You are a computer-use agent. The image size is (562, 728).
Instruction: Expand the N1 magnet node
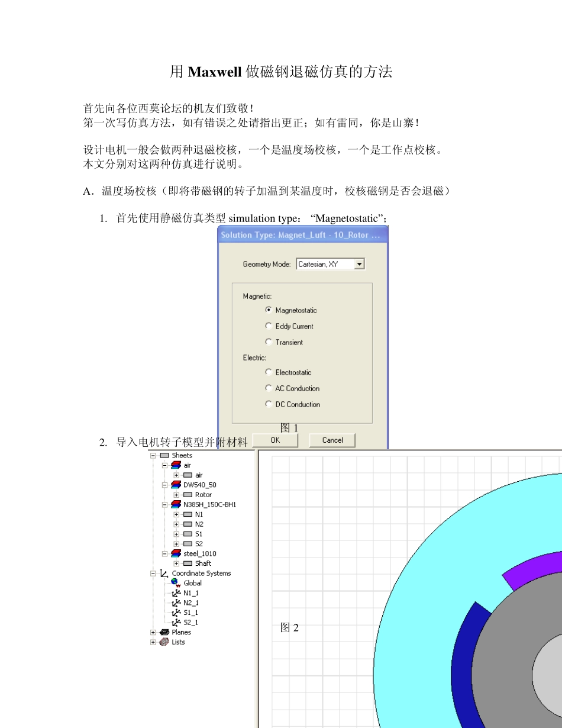[176, 514]
